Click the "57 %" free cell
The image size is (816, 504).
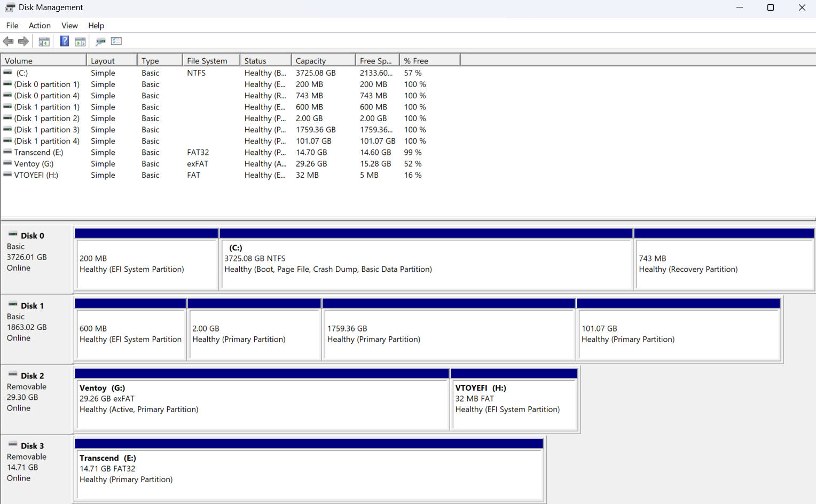pos(413,73)
